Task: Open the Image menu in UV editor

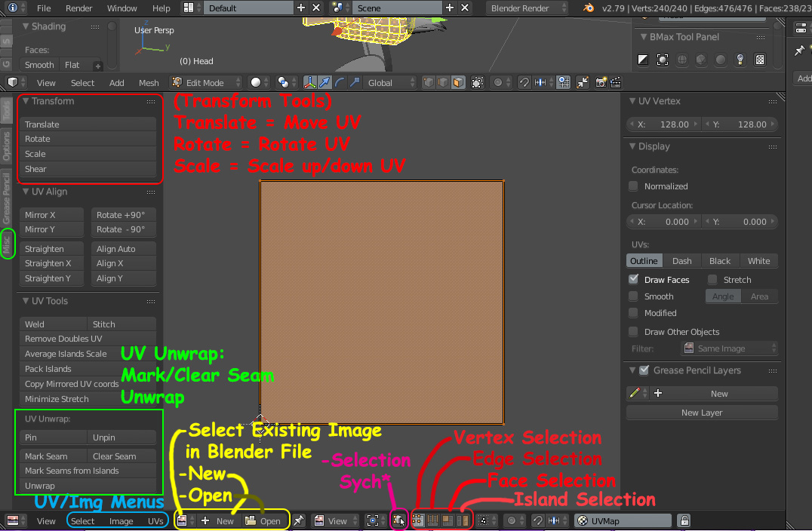Action: [121, 520]
